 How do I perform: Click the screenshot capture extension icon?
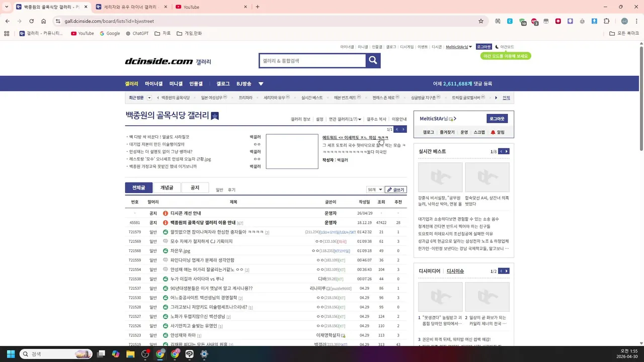click(498, 21)
